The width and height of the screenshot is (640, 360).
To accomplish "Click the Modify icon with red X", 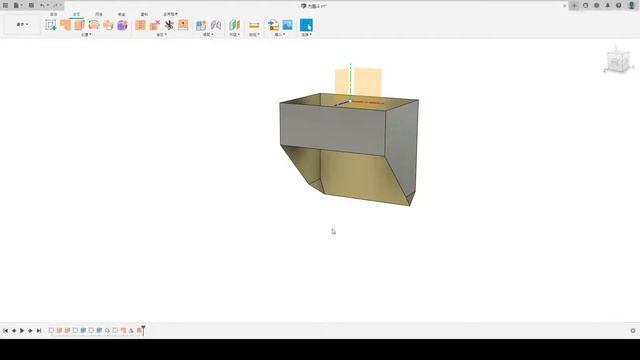I will point(155,25).
